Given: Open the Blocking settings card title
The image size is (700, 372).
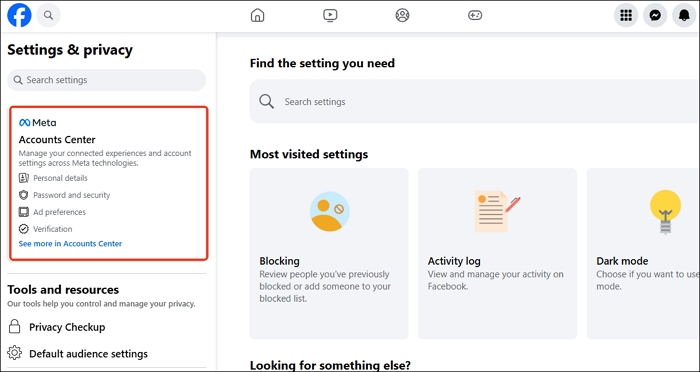Looking at the screenshot, I should click(x=279, y=261).
